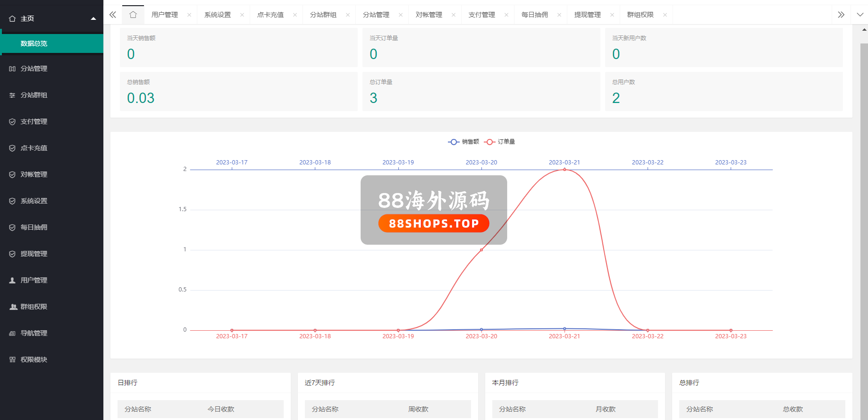Close the 点卡充值 tab
The image size is (868, 420).
(295, 15)
